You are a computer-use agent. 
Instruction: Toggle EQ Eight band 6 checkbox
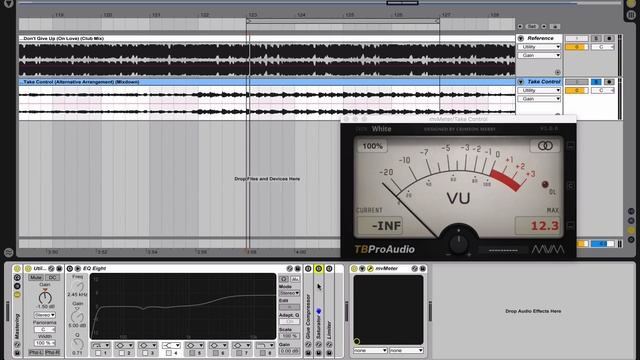(x=216, y=353)
